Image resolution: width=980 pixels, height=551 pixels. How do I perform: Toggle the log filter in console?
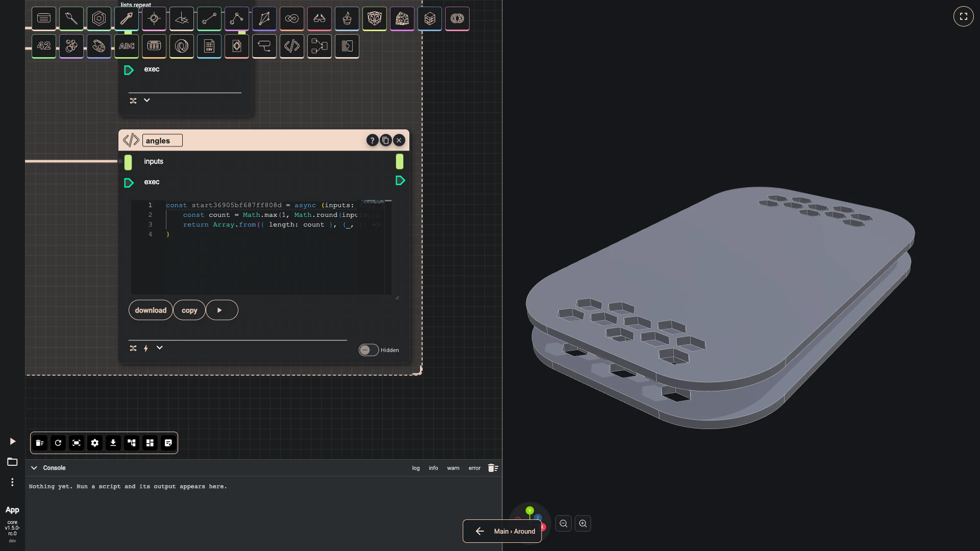click(x=416, y=468)
